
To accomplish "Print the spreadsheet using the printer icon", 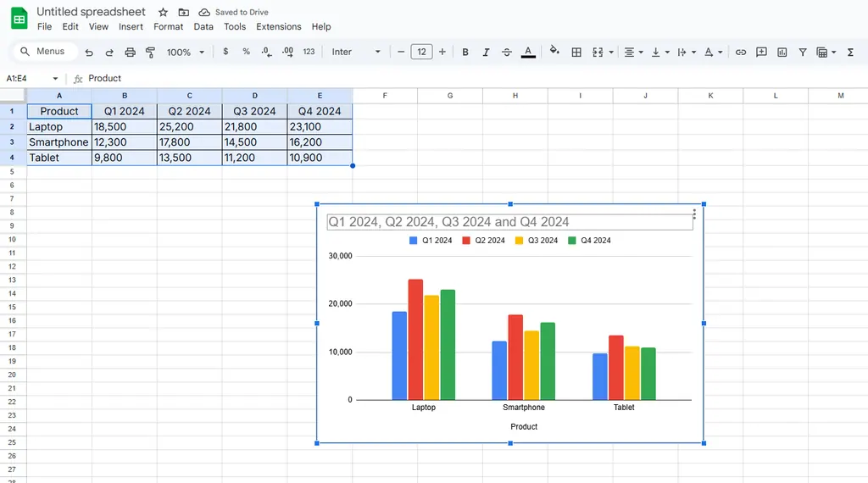I will click(130, 53).
